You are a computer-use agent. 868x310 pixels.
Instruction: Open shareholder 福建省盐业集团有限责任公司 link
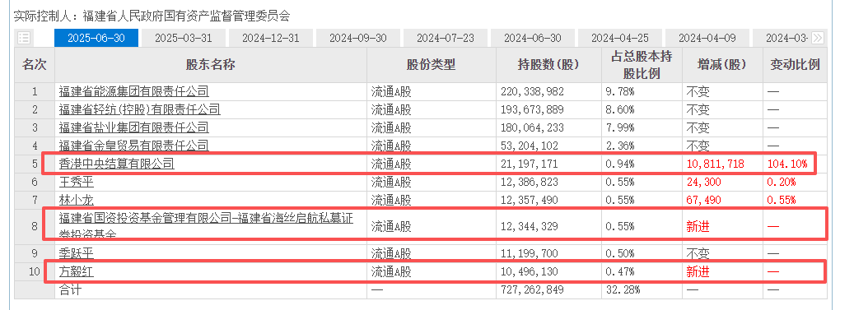click(x=134, y=127)
